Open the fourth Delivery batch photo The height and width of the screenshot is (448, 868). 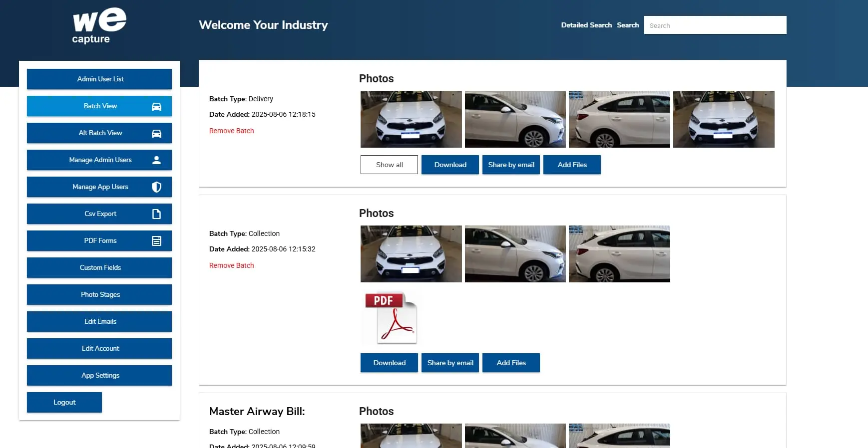pyautogui.click(x=724, y=119)
